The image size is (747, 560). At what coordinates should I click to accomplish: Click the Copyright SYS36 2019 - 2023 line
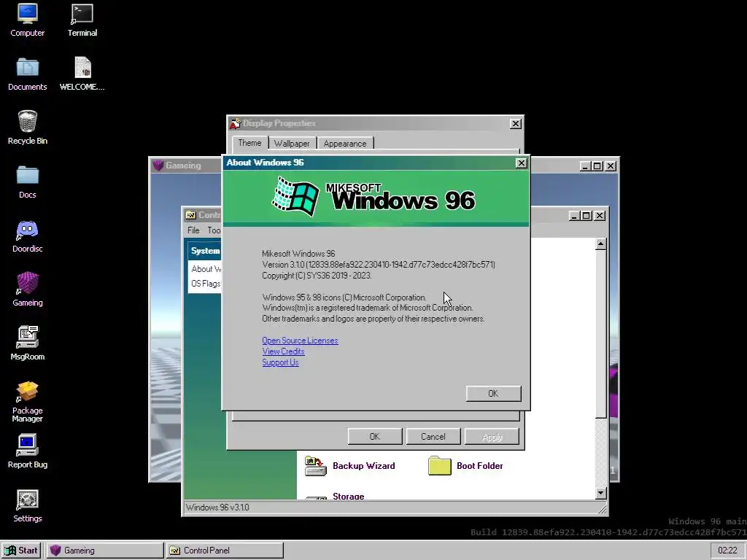[317, 276]
